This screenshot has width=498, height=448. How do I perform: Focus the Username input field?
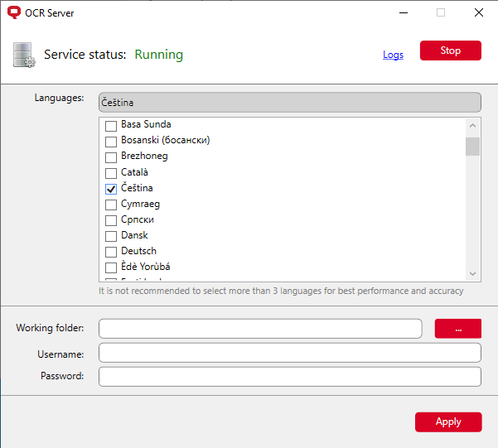(x=290, y=353)
